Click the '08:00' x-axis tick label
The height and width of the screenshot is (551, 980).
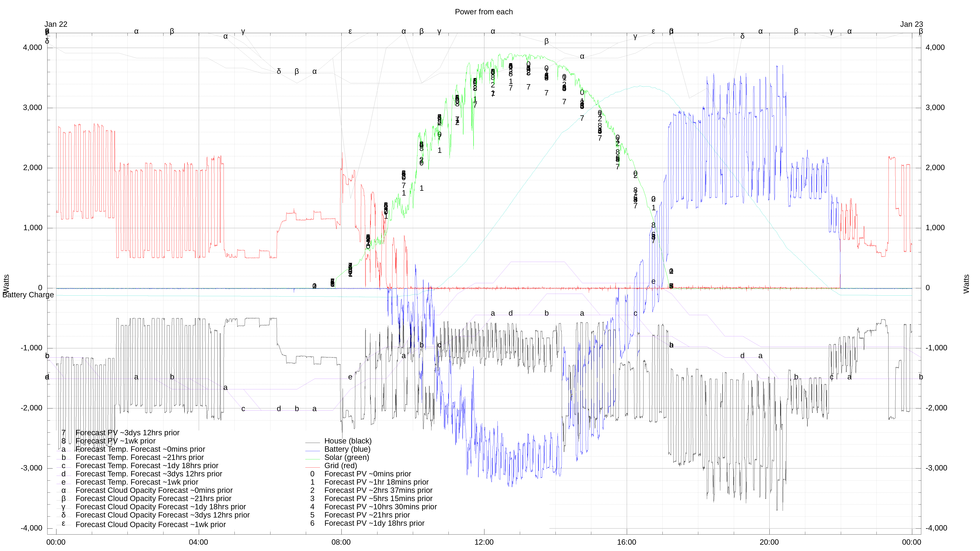[341, 542]
